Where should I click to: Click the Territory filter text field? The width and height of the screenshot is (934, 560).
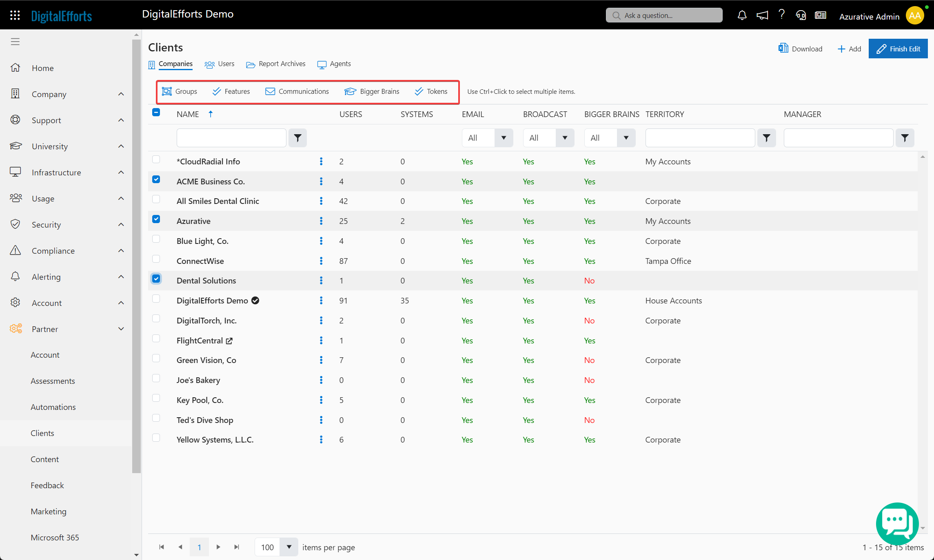pyautogui.click(x=700, y=138)
